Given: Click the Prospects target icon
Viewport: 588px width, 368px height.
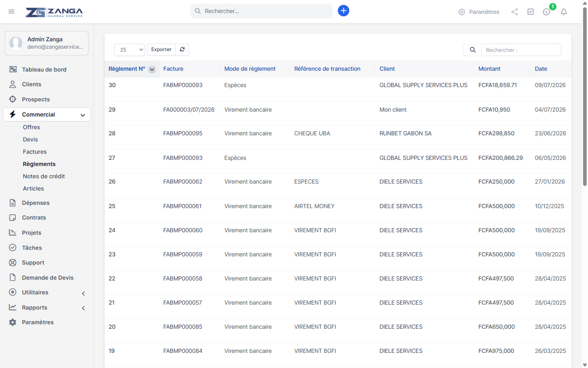Looking at the screenshot, I should 13,99.
